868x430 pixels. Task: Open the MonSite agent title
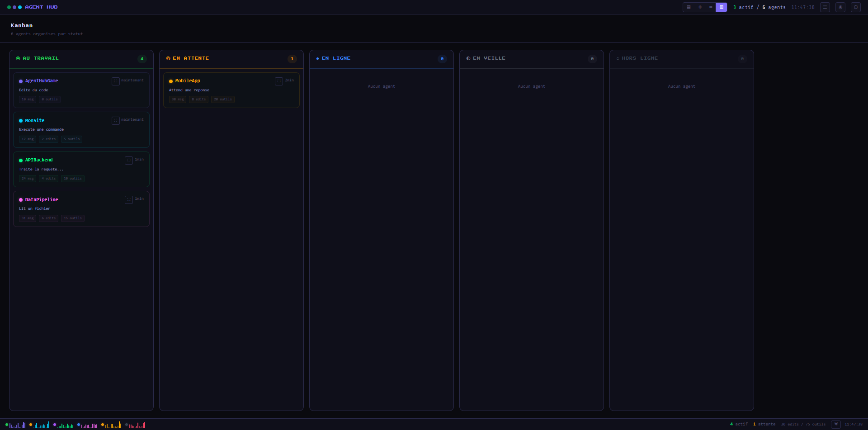click(35, 121)
